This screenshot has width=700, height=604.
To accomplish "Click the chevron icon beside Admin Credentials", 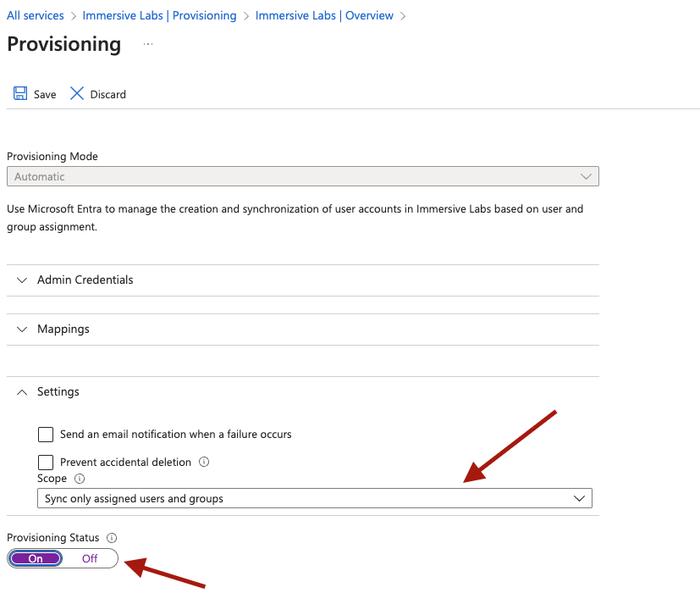I will coord(23,280).
